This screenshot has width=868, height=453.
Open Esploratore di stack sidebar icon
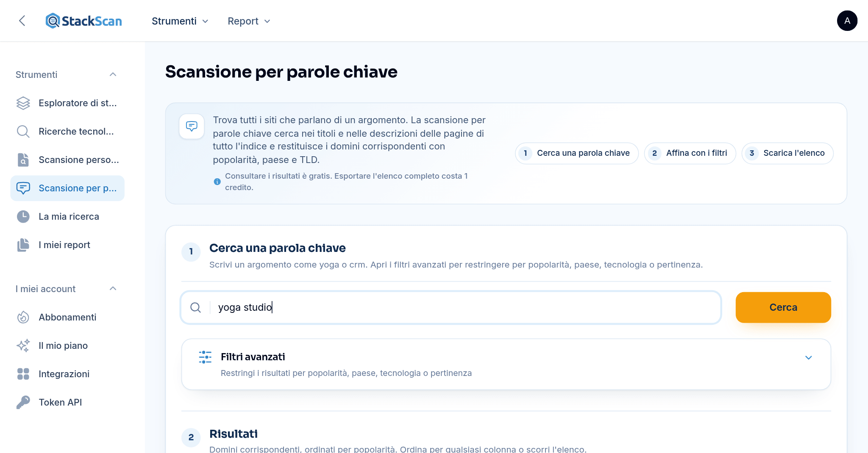click(23, 103)
